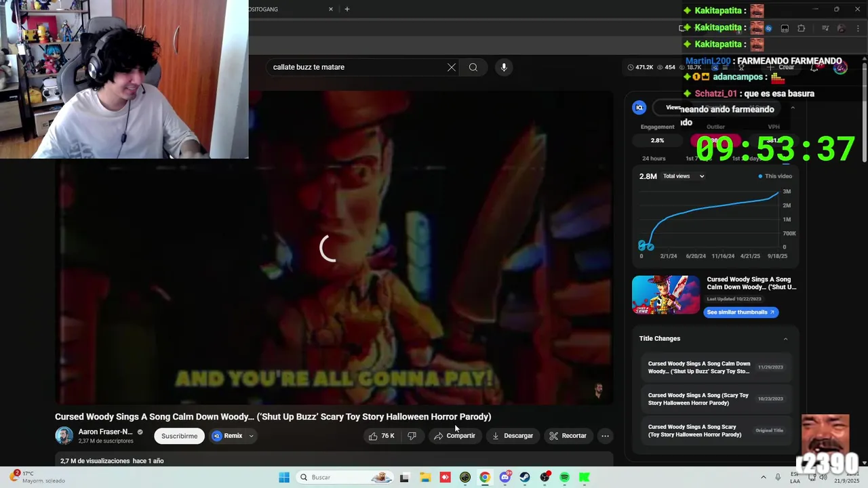This screenshot has width=868, height=488.
Task: Click the Cursed Woody thumbnail preview
Action: [666, 295]
